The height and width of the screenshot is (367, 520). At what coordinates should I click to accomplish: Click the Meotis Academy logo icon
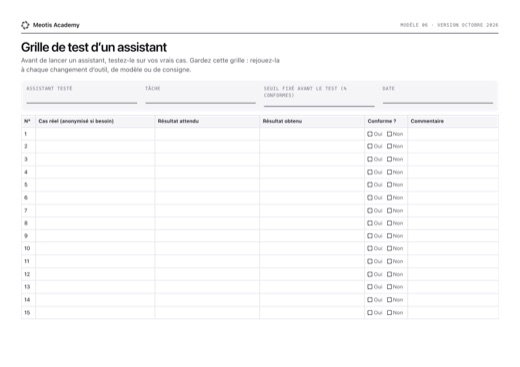(x=25, y=25)
